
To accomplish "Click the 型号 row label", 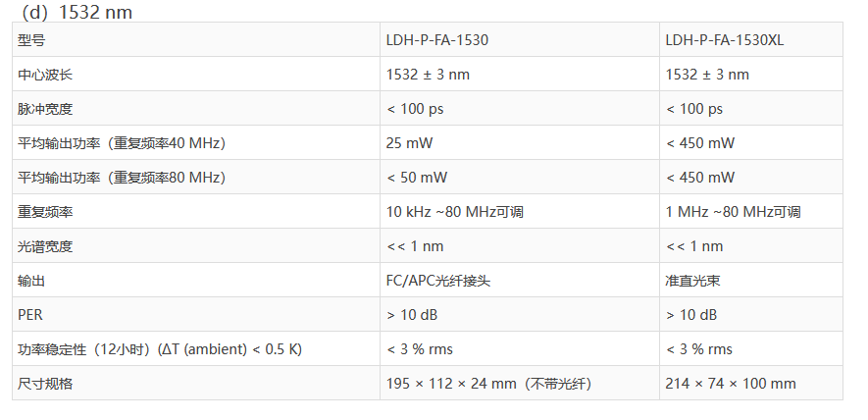I will (x=31, y=40).
